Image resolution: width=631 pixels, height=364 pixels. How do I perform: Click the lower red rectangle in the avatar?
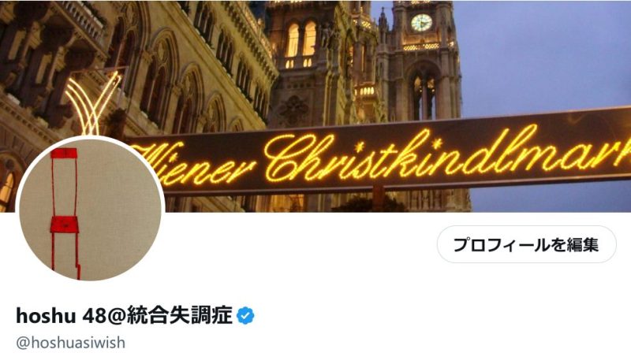pos(64,225)
